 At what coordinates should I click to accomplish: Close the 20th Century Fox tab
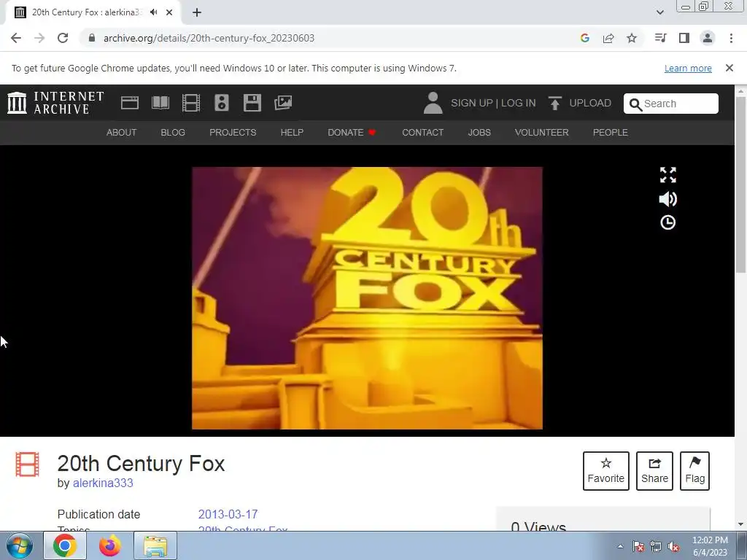(169, 12)
